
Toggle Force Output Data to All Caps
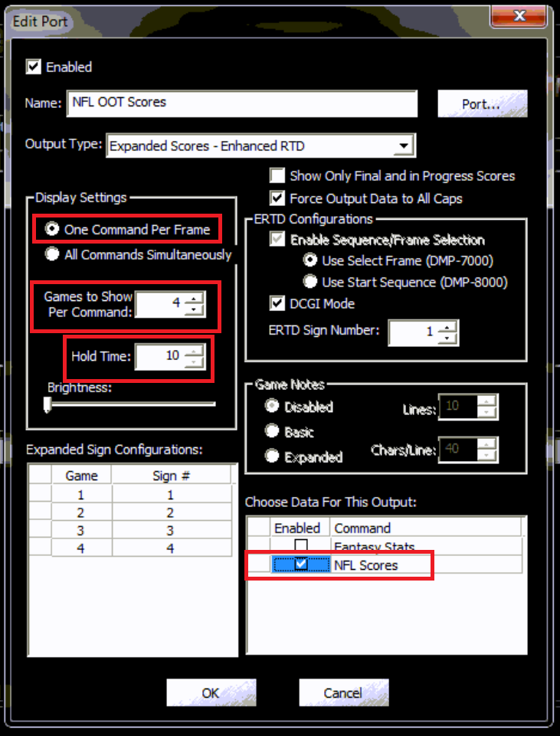click(x=277, y=198)
